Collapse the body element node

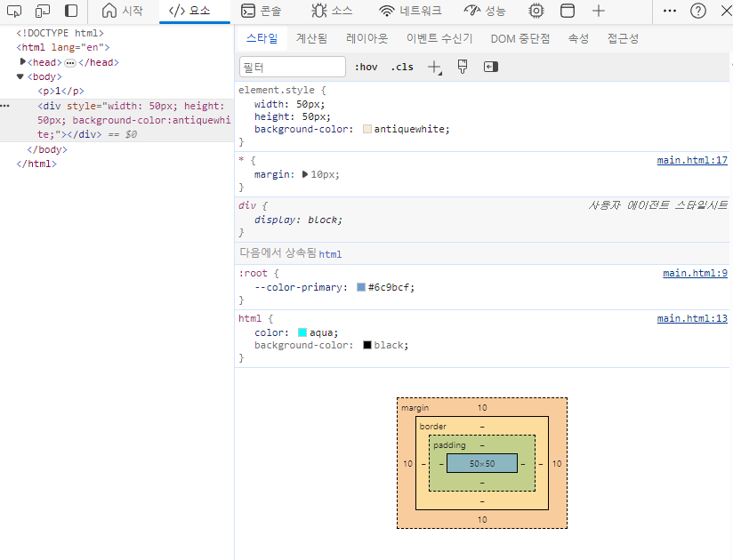20,76
